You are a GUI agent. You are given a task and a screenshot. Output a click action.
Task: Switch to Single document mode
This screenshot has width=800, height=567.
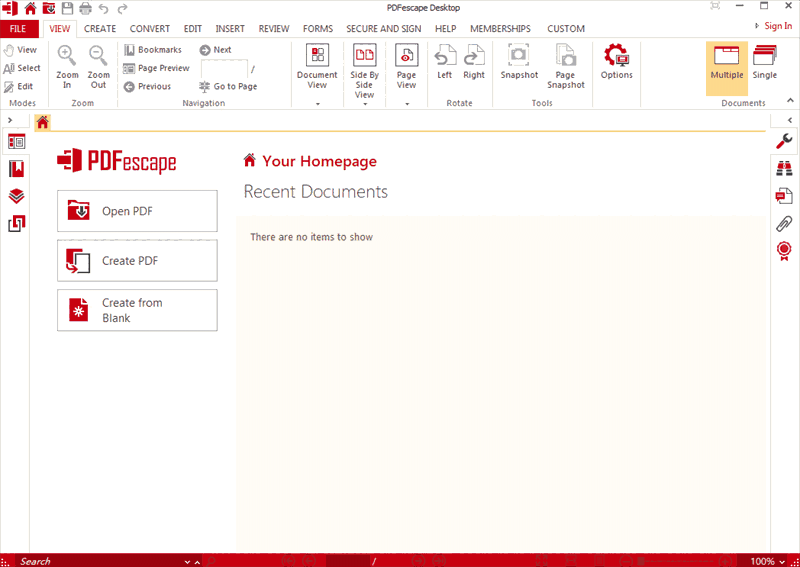coord(764,62)
